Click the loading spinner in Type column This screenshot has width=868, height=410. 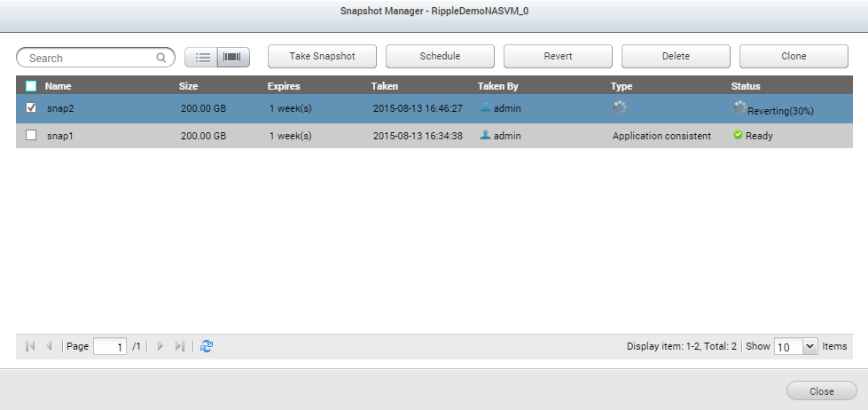click(x=620, y=107)
